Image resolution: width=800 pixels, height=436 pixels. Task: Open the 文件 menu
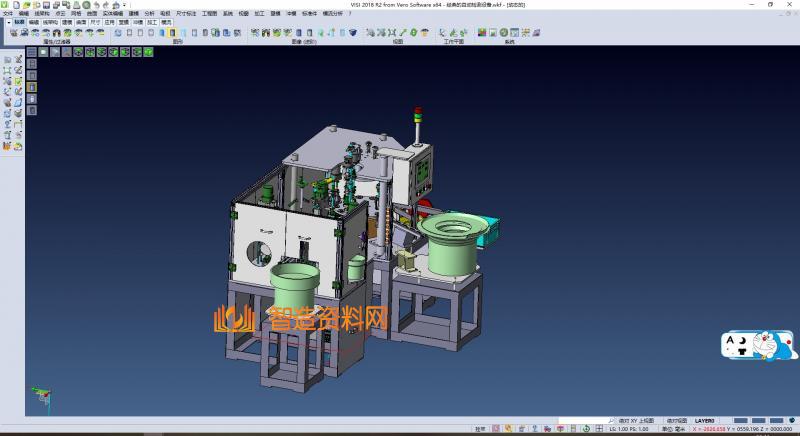(x=7, y=13)
